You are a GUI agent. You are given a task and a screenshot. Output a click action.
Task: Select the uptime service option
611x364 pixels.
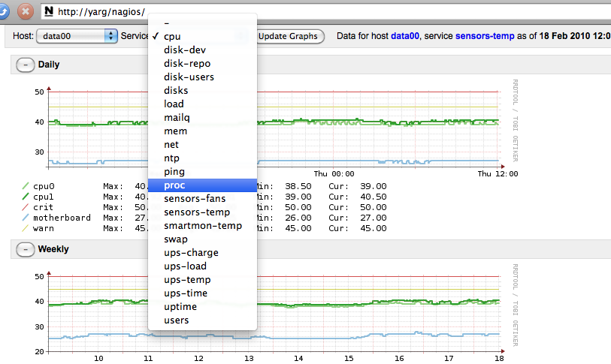coord(202,307)
